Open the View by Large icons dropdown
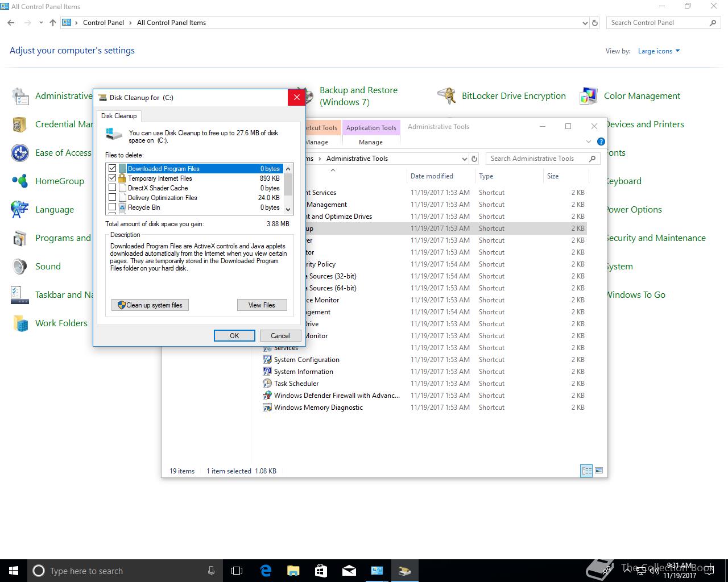The height and width of the screenshot is (582, 728). point(659,51)
